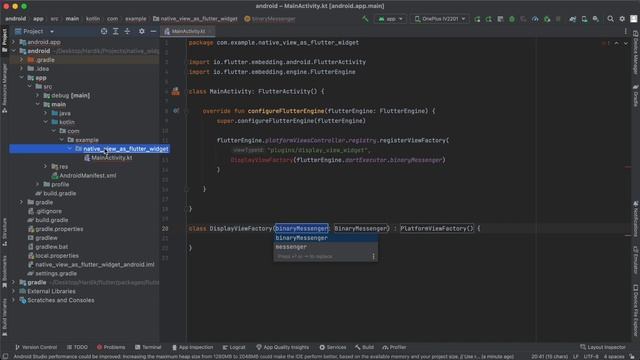Viewport: 640px width, 360px height.
Task: Open Layout Inspector tool tab
Action: coord(603,347)
